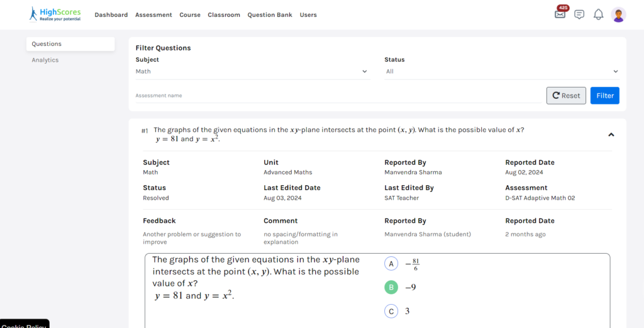
Task: Go to the Dashboard menu
Action: tap(111, 15)
